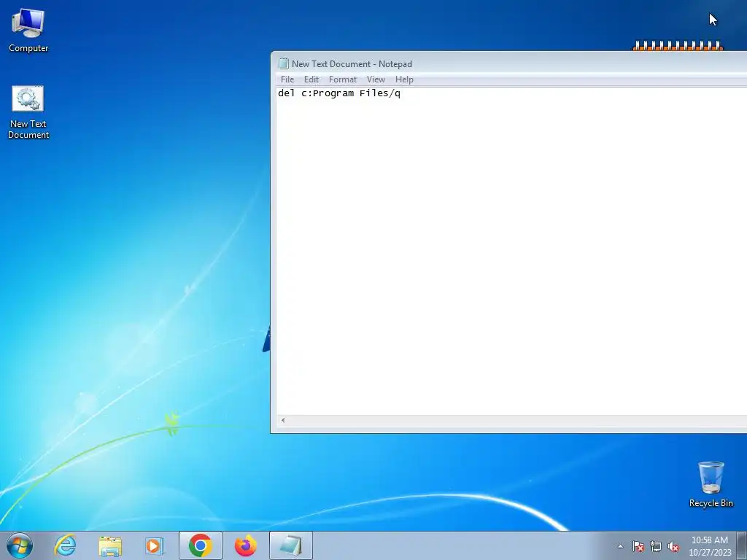
Task: Select the New Text Document desktop icon
Action: point(28,112)
